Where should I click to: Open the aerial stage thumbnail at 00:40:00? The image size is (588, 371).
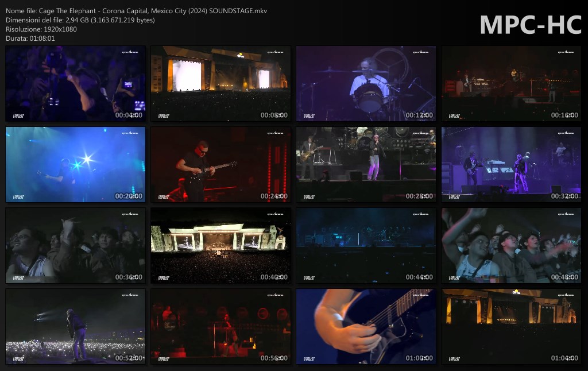pyautogui.click(x=220, y=246)
